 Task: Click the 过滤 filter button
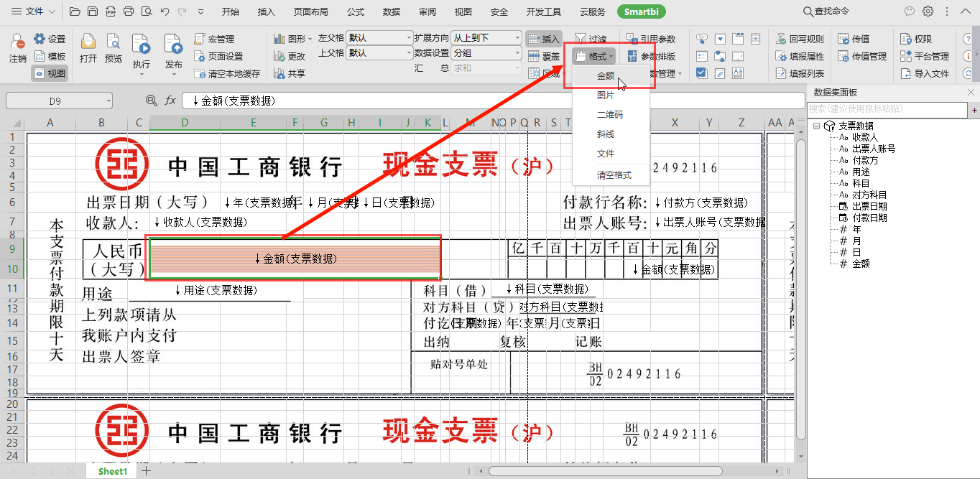pos(591,39)
